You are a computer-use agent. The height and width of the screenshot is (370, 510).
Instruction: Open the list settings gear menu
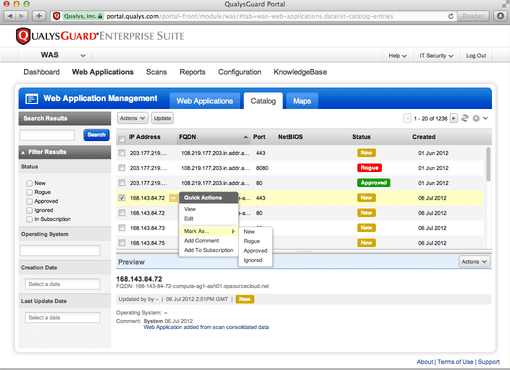coord(476,118)
